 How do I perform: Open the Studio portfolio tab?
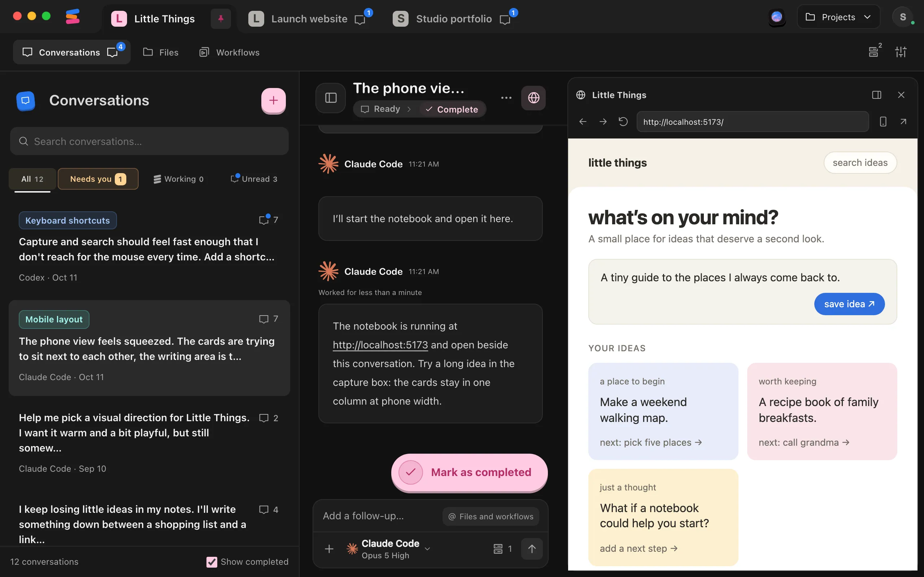454,19
